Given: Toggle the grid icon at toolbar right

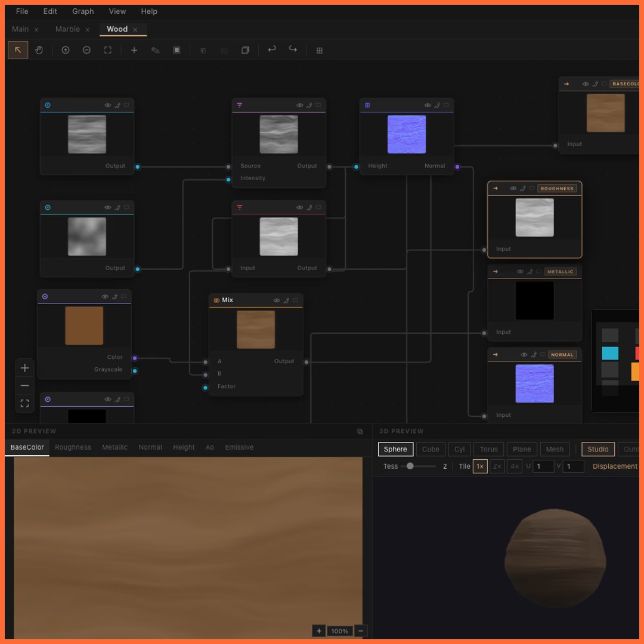Looking at the screenshot, I should click(320, 50).
